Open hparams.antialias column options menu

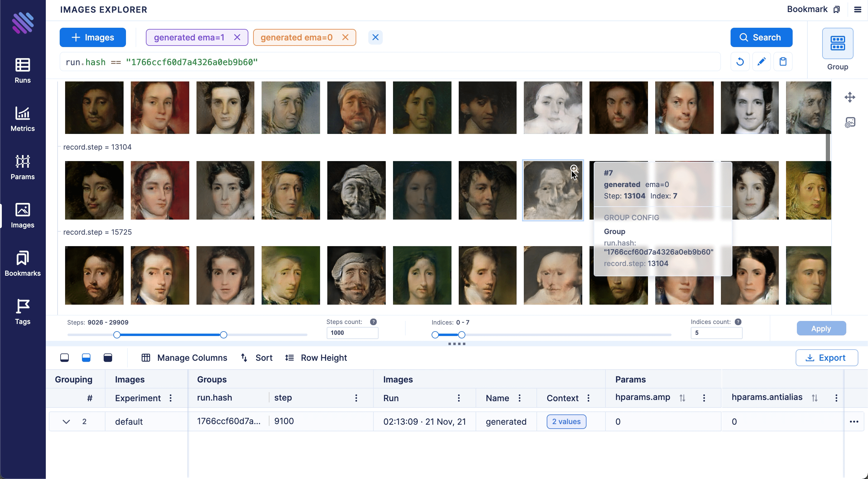coord(837,398)
